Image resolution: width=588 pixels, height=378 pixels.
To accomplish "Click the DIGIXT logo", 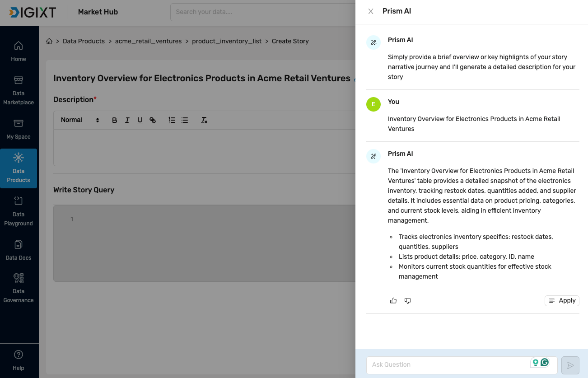I will coord(33,12).
